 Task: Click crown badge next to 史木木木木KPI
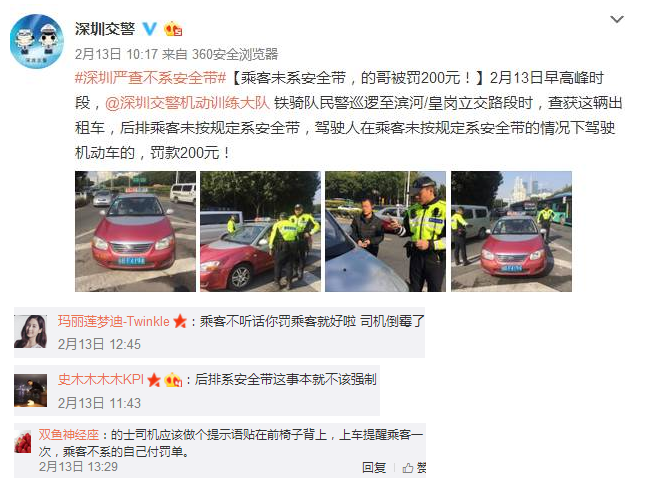(x=173, y=380)
